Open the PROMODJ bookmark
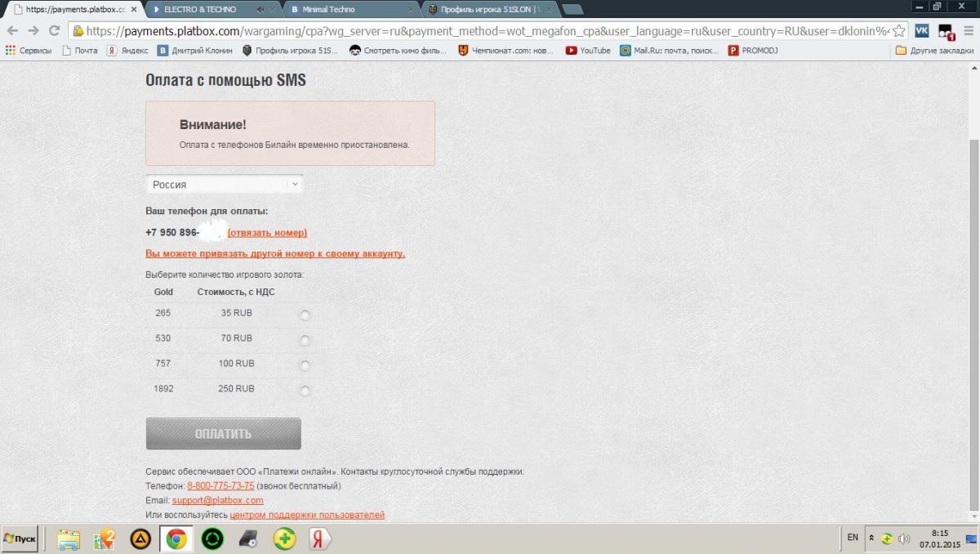 (x=753, y=50)
